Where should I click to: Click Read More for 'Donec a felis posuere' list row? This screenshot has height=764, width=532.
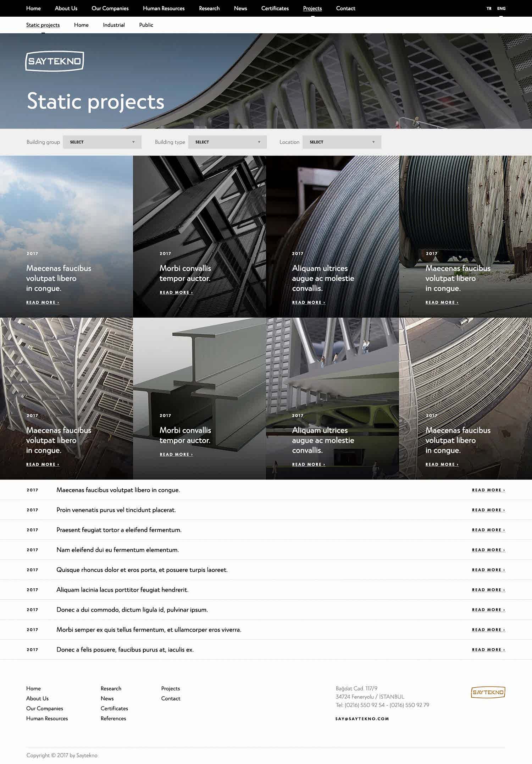click(x=488, y=650)
